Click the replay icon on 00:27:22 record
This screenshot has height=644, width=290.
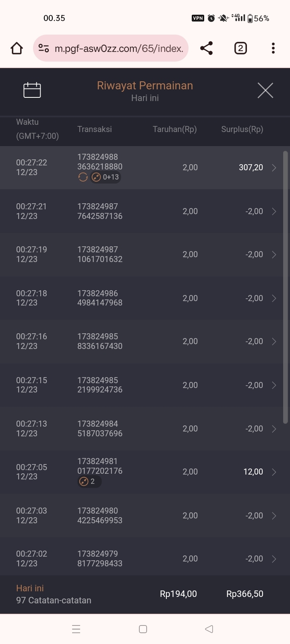[x=83, y=177]
